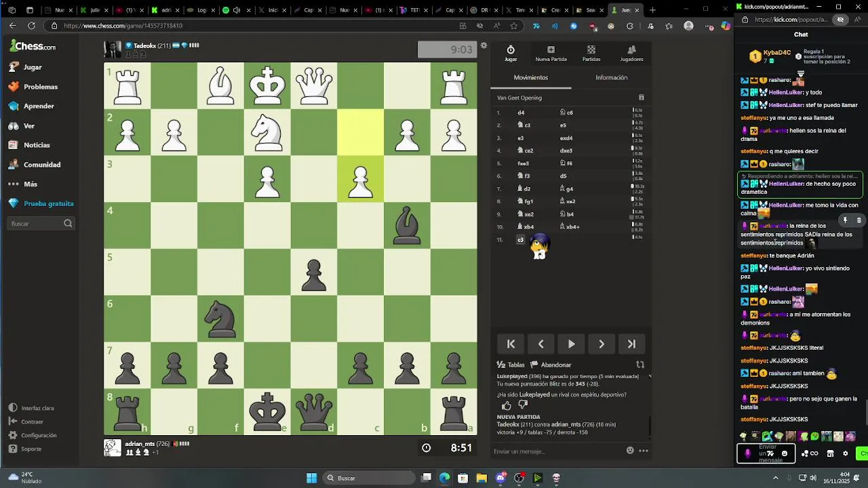
Task: Jump to first move of game
Action: coord(511,344)
